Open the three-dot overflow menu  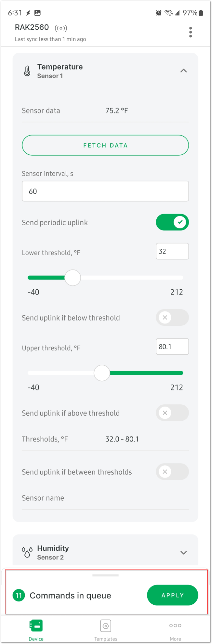[x=190, y=32]
